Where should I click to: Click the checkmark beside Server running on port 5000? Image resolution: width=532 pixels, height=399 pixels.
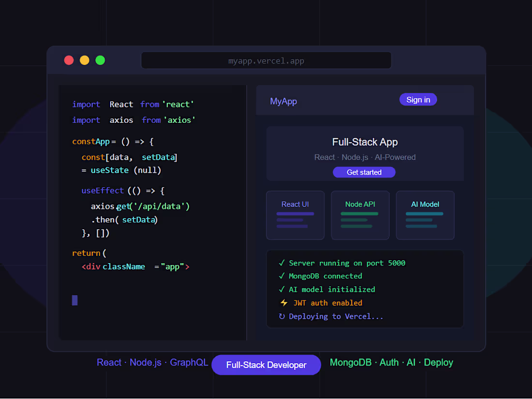click(x=281, y=263)
